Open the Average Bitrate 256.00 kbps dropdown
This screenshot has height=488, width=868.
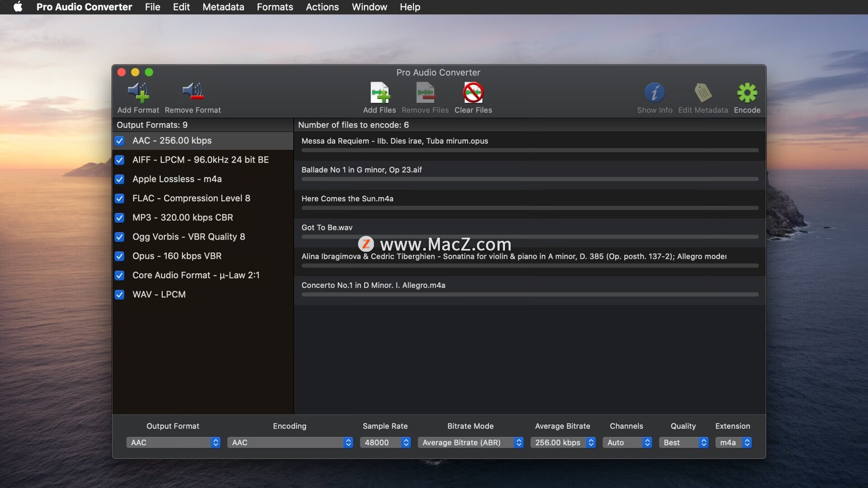click(563, 442)
